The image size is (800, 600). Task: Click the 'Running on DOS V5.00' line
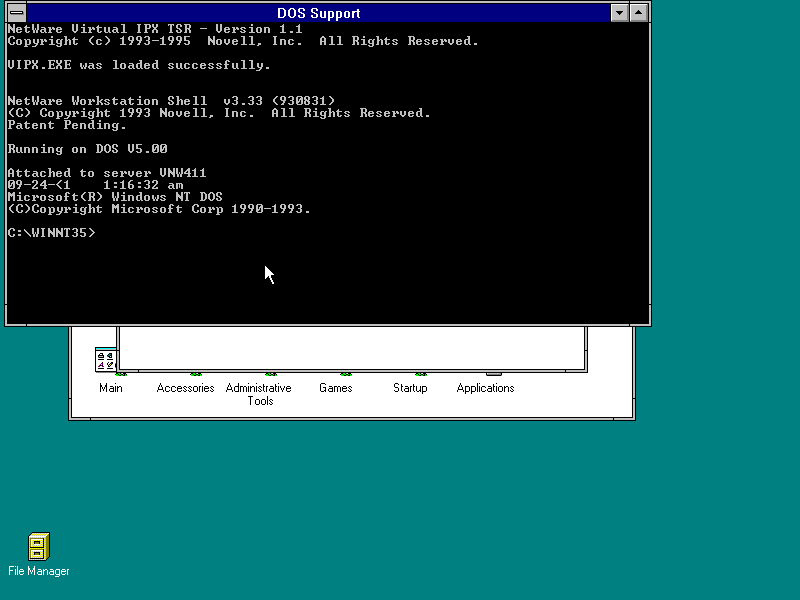87,149
